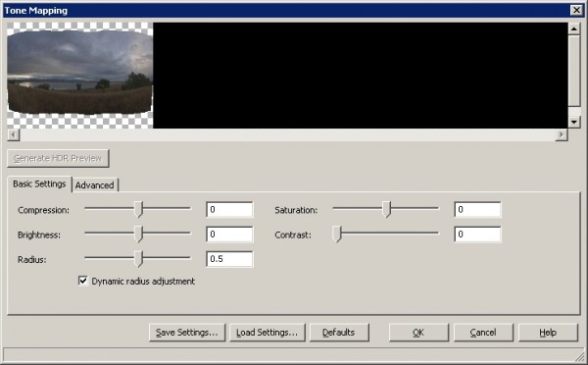Click the Brightness label text
The image size is (588, 365).
(x=39, y=235)
